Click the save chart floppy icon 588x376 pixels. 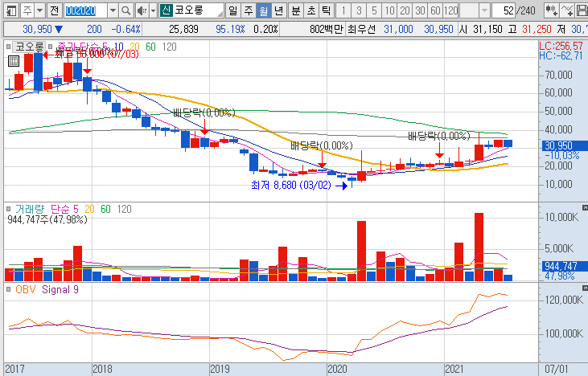point(582,10)
